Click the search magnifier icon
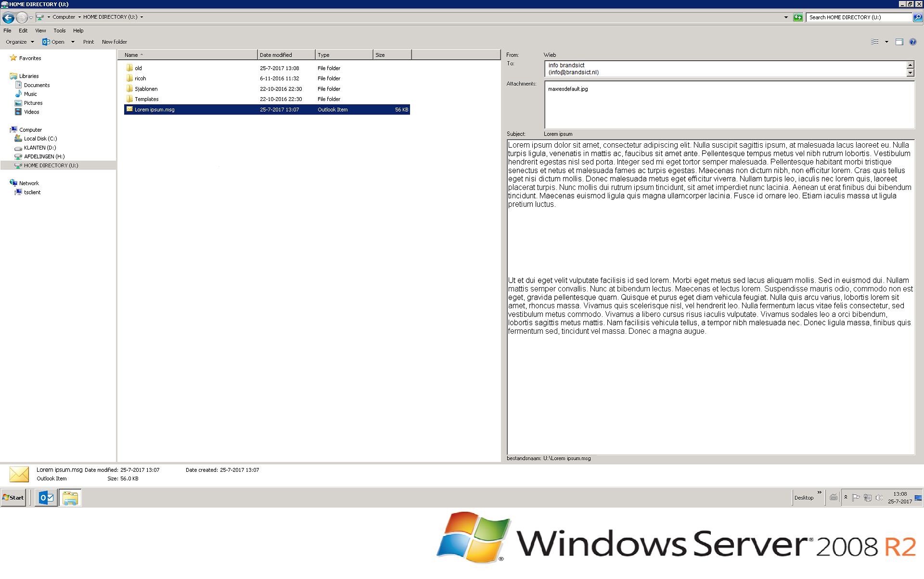This screenshot has width=924, height=579. click(x=918, y=17)
